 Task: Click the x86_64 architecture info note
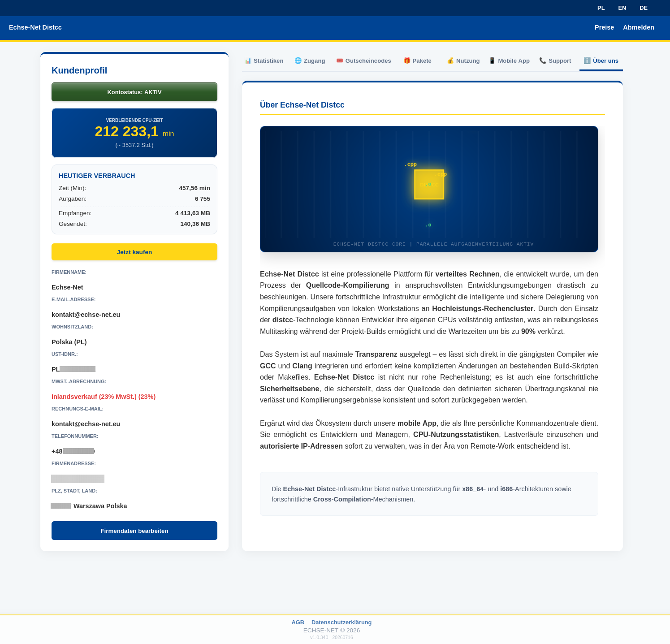point(429,494)
